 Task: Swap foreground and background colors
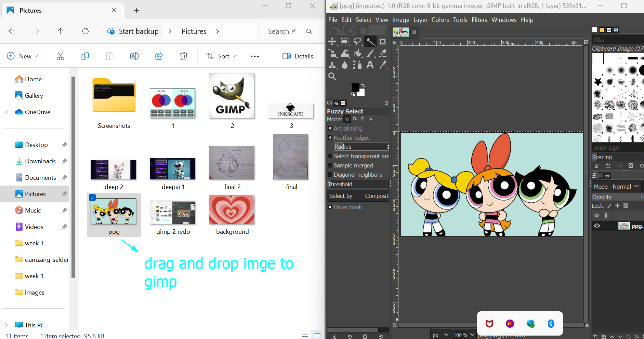click(363, 85)
